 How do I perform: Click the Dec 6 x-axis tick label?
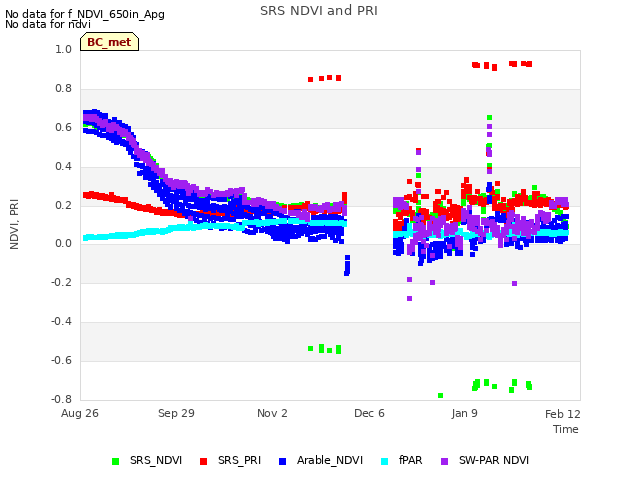click(x=369, y=413)
